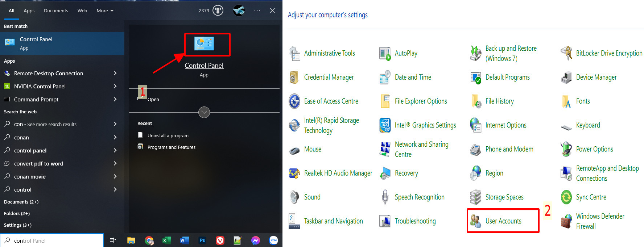
Task: Click the File Explorer Options icon
Action: [385, 101]
